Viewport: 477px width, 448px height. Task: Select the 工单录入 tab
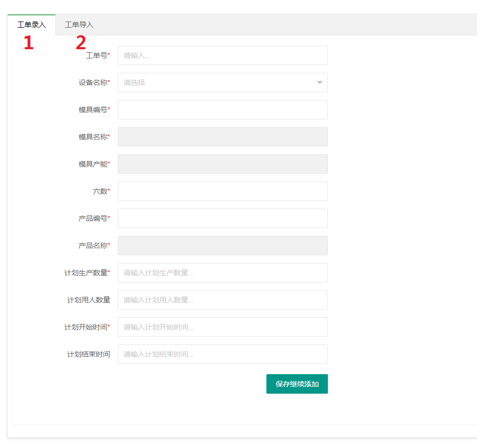[31, 25]
